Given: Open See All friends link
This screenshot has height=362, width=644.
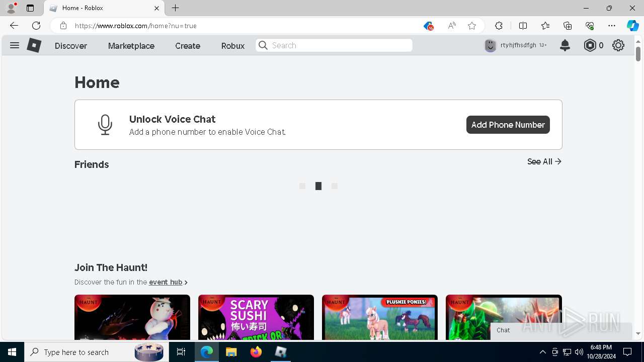Looking at the screenshot, I should 544,161.
